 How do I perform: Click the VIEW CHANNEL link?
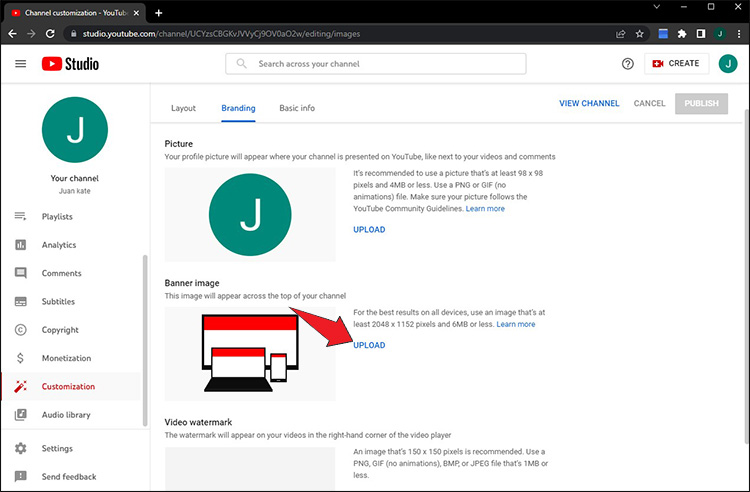pos(589,104)
